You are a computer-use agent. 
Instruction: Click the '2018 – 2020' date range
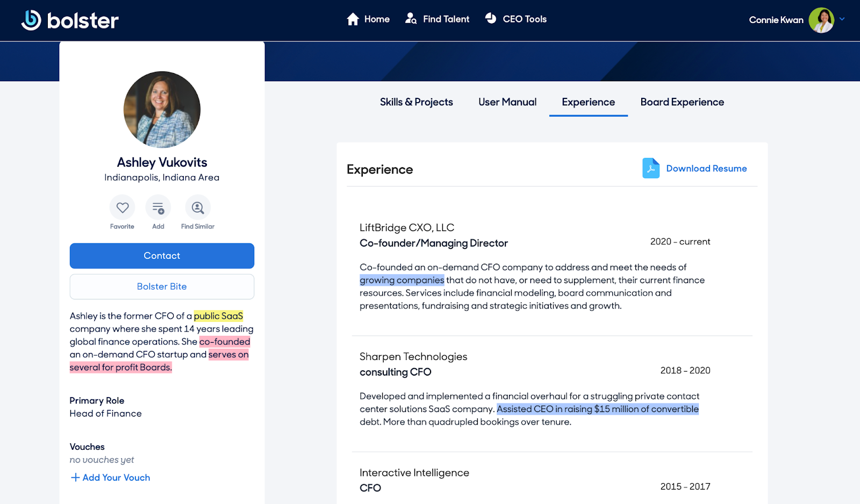coord(685,371)
